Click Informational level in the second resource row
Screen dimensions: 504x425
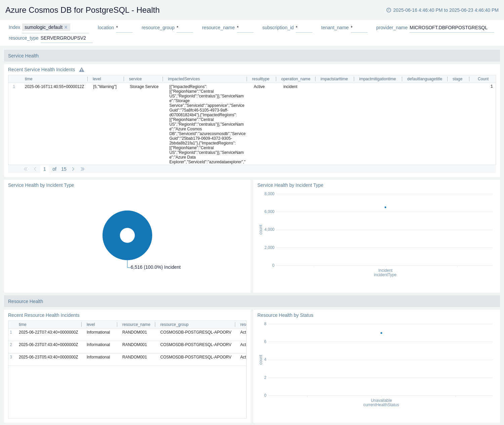(x=98, y=345)
